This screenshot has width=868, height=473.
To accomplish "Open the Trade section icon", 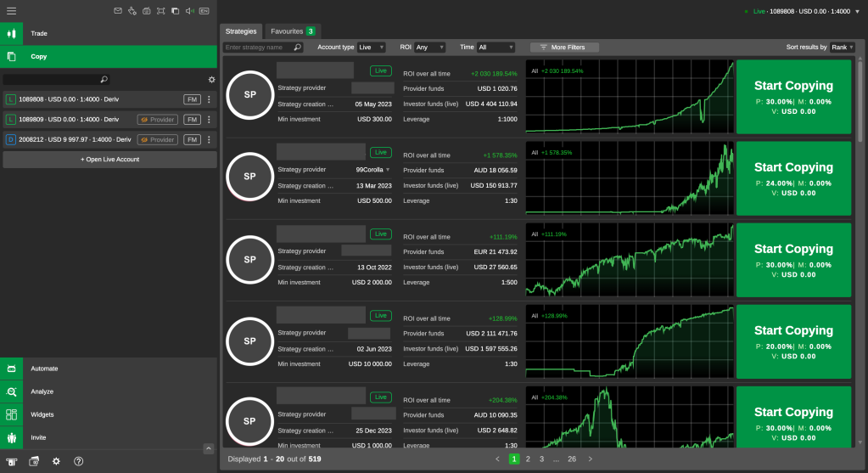I will pos(11,33).
